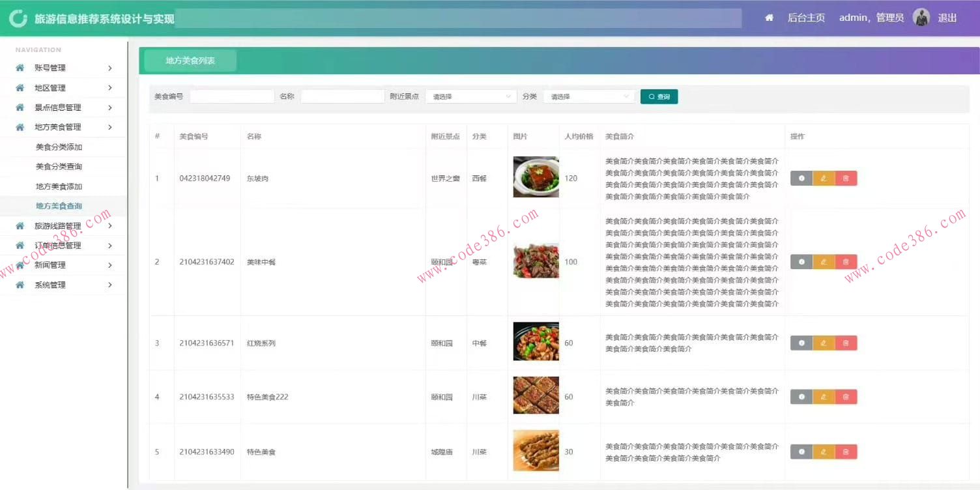
Task: Click the red delete trash icon for 红烧系列
Action: pos(846,342)
